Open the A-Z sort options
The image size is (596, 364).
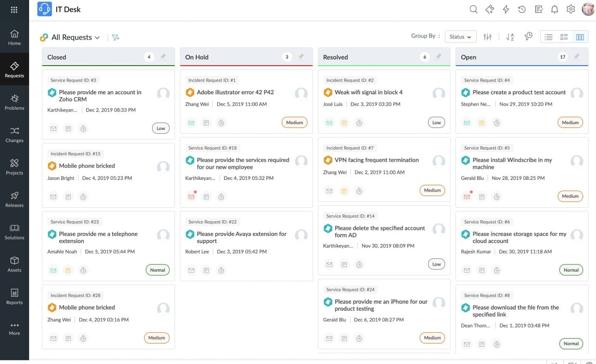510,36
